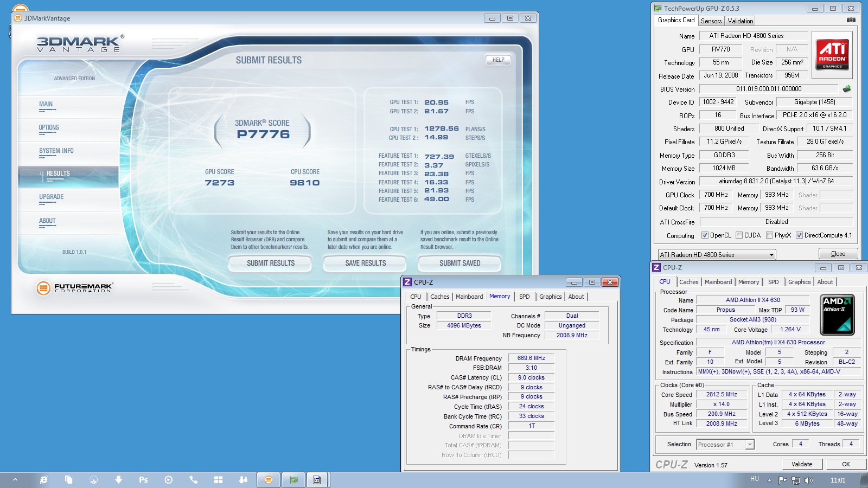Click the HU language indicator
Image resolution: width=868 pixels, height=488 pixels.
coord(754,479)
